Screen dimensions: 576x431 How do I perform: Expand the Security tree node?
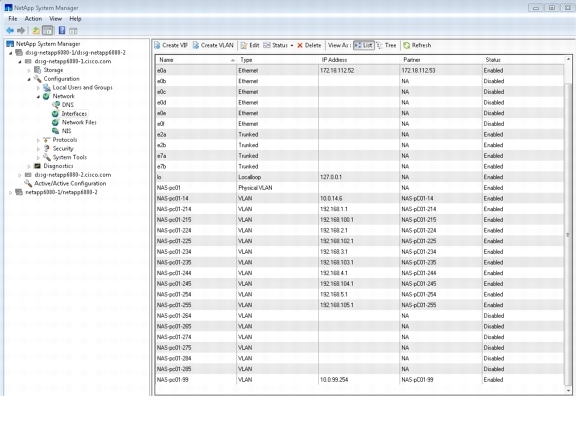tap(38, 149)
